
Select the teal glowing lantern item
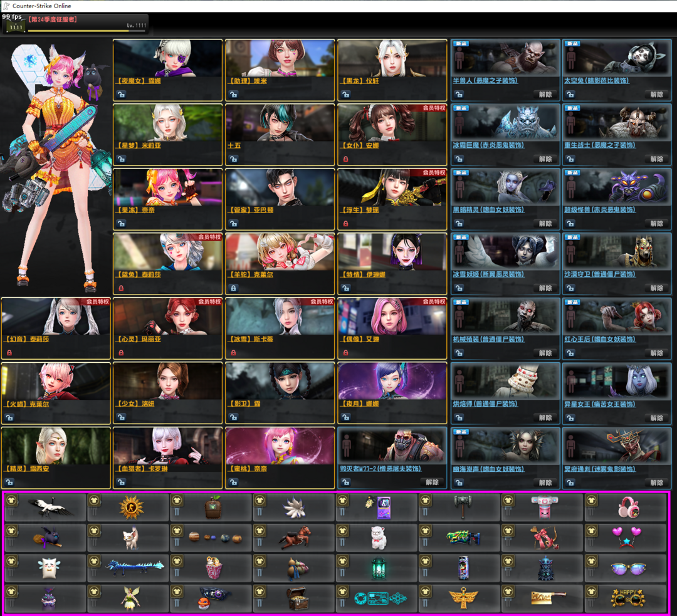(x=377, y=568)
